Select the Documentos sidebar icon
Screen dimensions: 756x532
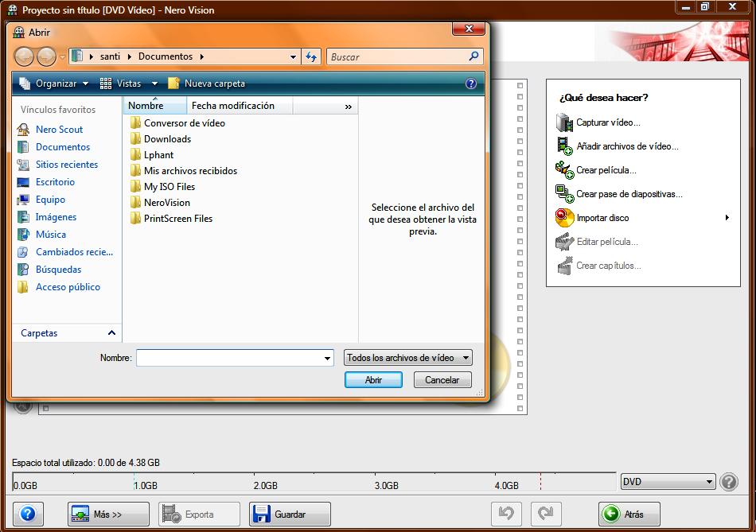coord(22,147)
